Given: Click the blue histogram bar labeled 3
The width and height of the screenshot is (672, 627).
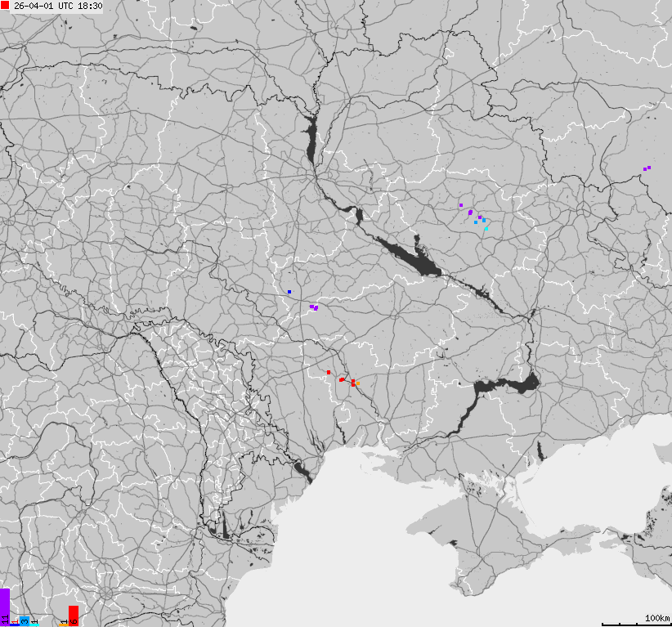Looking at the screenshot, I should (24, 620).
